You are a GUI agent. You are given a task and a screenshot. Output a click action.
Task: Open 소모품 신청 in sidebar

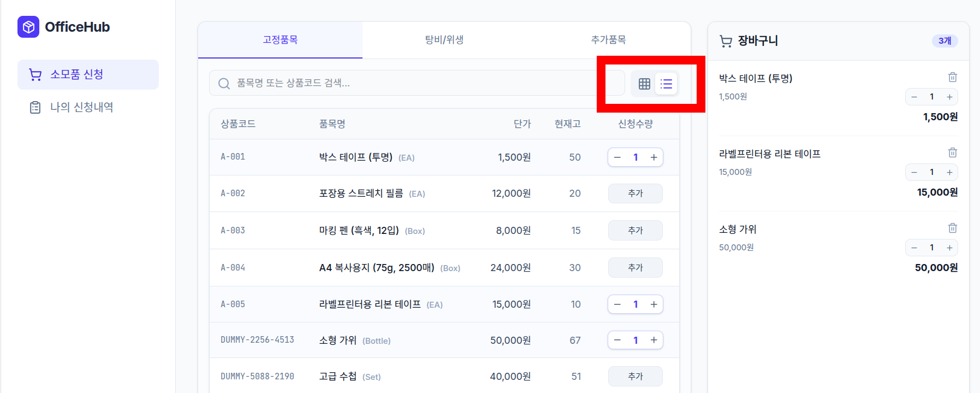[88, 74]
